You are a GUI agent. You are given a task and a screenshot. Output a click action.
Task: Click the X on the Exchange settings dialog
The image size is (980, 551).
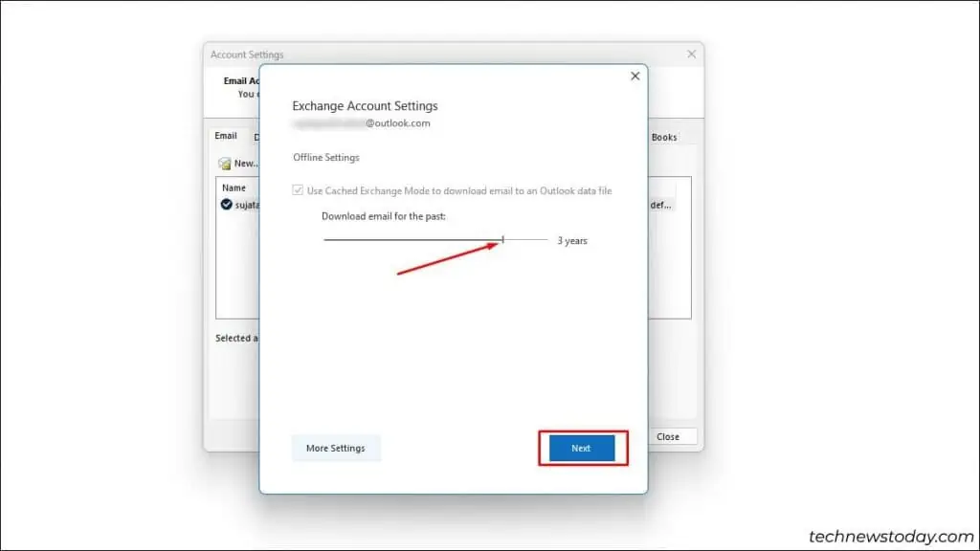point(635,76)
